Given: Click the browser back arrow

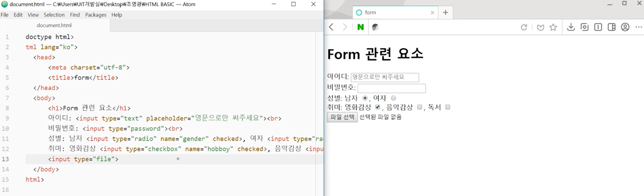Looking at the screenshot, I should coord(331,27).
